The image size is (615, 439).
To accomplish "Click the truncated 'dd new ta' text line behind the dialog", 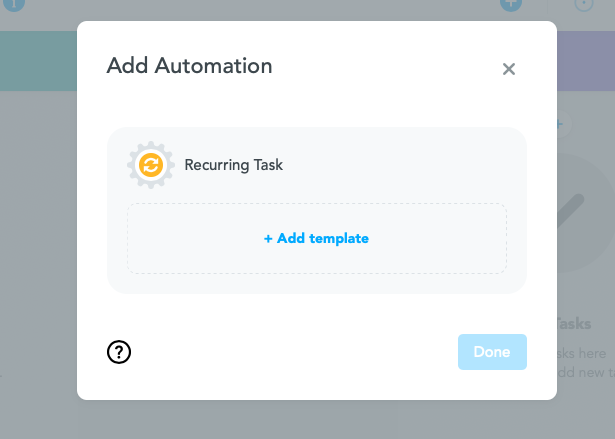I will pos(586,372).
